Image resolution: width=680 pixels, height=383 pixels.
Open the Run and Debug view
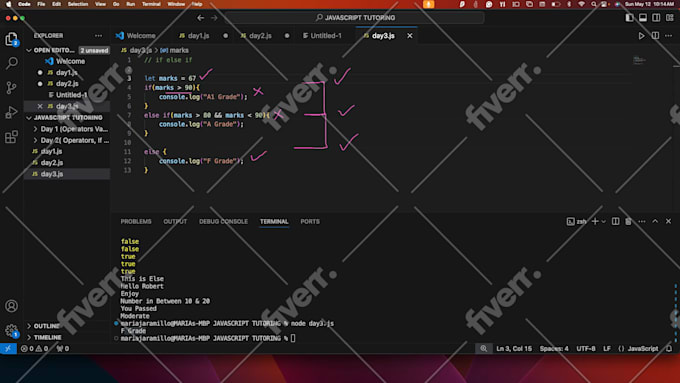tap(11, 112)
